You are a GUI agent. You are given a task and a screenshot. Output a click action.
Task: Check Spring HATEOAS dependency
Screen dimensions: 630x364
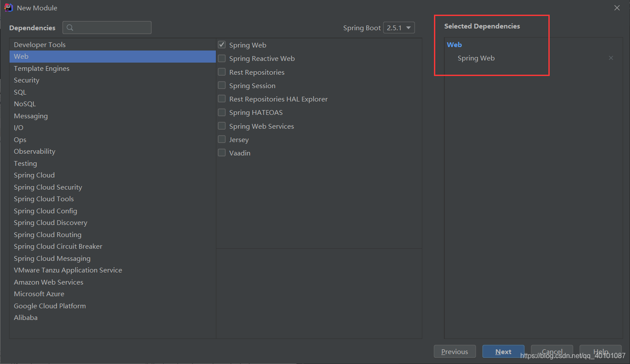(222, 112)
